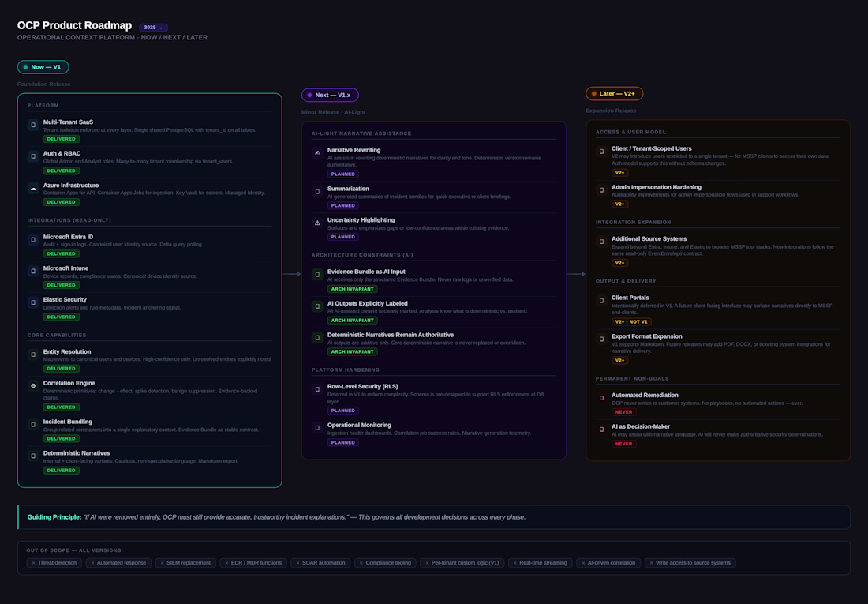Viewport: 868px width, 604px height.
Task: Click the Summarization item title
Action: (x=348, y=189)
